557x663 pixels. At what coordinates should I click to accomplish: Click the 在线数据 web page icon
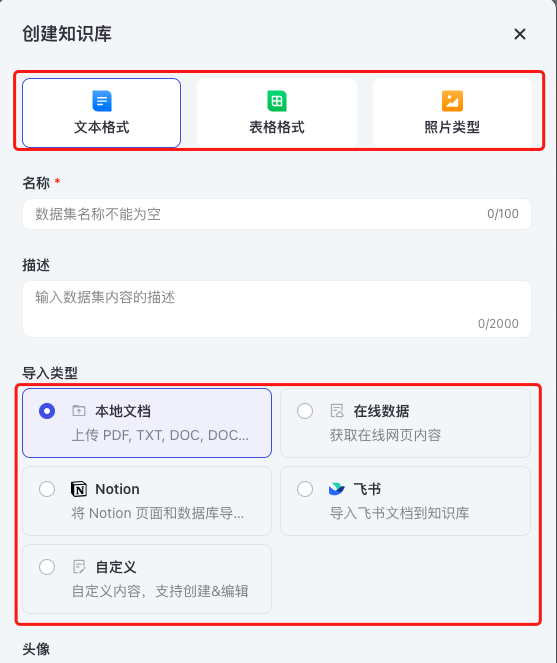point(337,411)
